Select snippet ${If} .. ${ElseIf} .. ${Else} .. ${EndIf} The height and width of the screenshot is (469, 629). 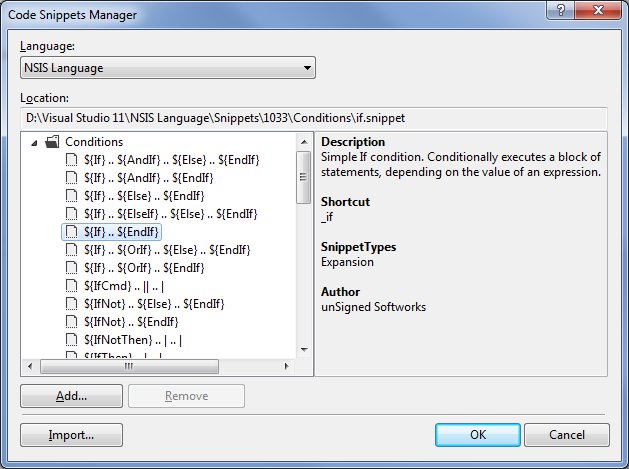pyautogui.click(x=170, y=214)
